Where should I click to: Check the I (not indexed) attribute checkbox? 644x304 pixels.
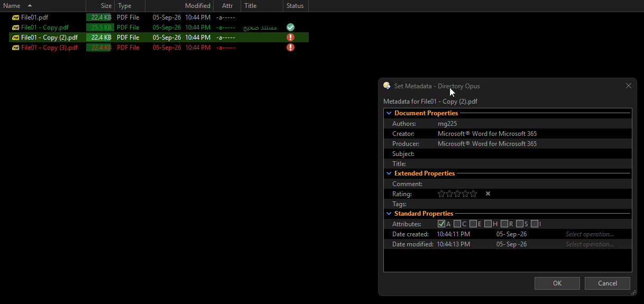pos(535,224)
